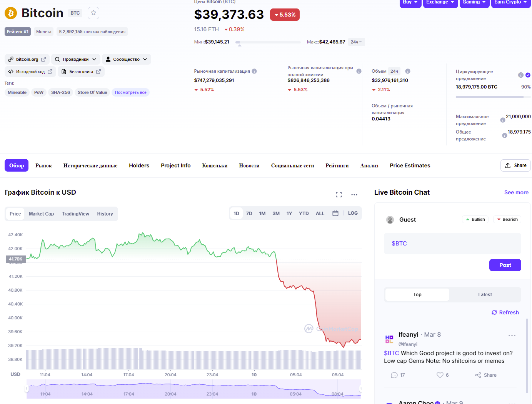532x404 pixels.
Task: Toggle the Bullish sentiment option
Action: pos(475,219)
